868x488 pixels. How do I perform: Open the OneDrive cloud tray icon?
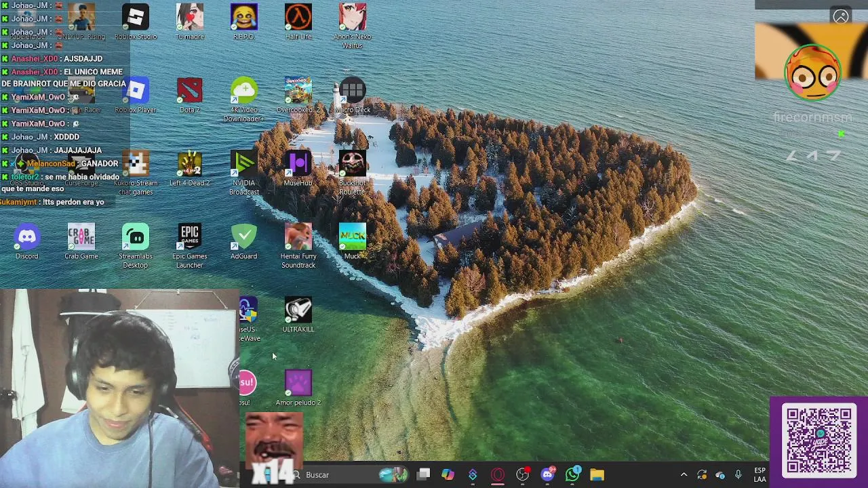pyautogui.click(x=720, y=475)
